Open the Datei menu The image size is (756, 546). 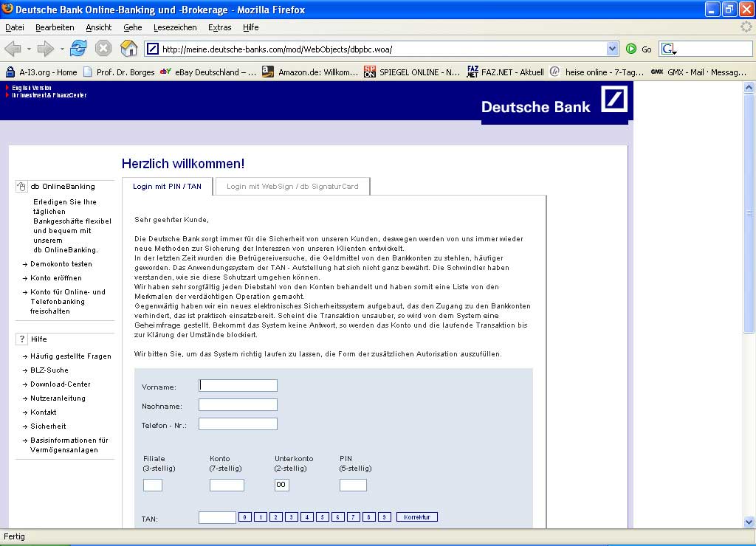pyautogui.click(x=15, y=27)
